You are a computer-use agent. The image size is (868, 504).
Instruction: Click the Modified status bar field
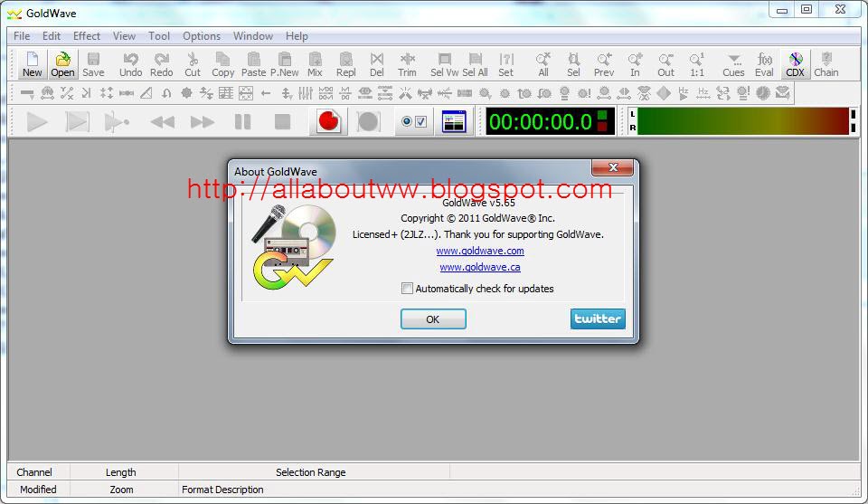(x=38, y=490)
